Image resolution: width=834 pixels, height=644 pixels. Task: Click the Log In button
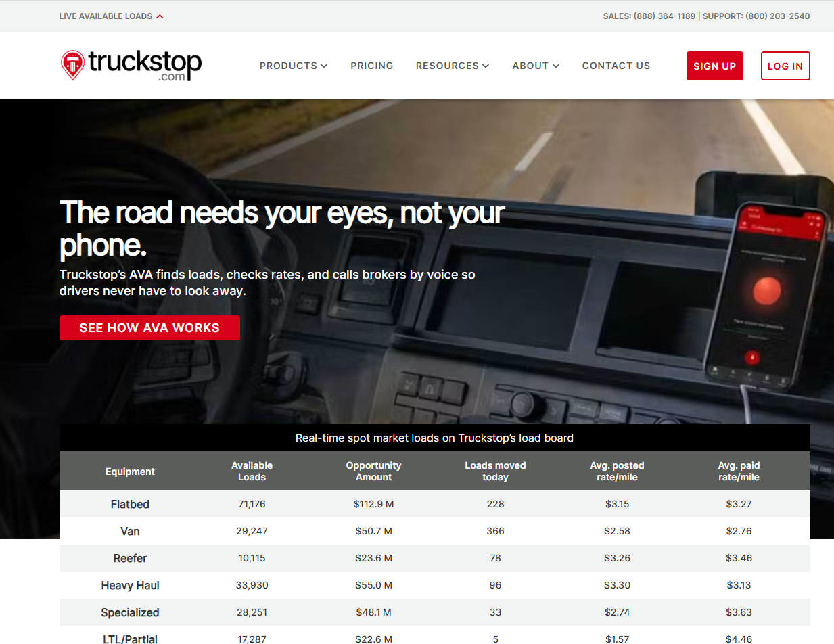pyautogui.click(x=785, y=66)
